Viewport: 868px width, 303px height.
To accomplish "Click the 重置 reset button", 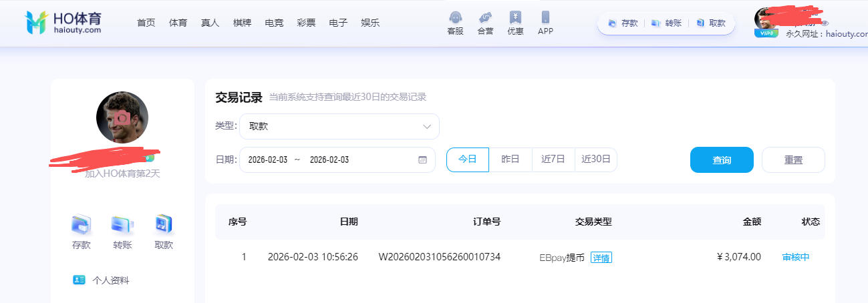I will click(x=793, y=160).
